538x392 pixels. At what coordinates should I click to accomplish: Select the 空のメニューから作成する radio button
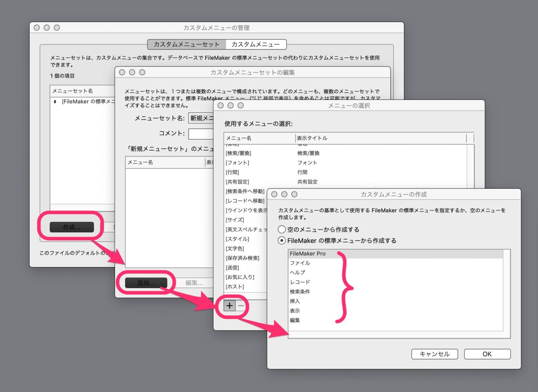pos(282,230)
